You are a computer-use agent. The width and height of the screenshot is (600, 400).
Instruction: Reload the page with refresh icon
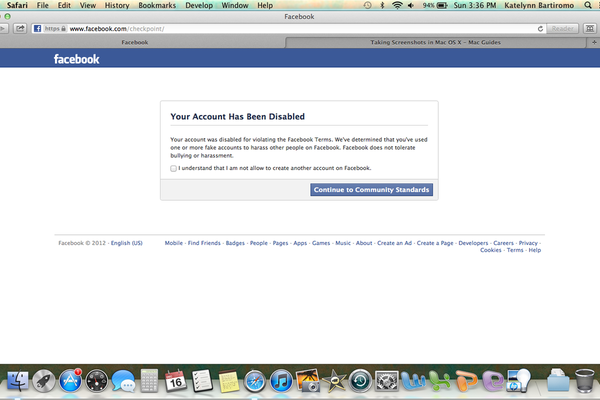tap(540, 29)
